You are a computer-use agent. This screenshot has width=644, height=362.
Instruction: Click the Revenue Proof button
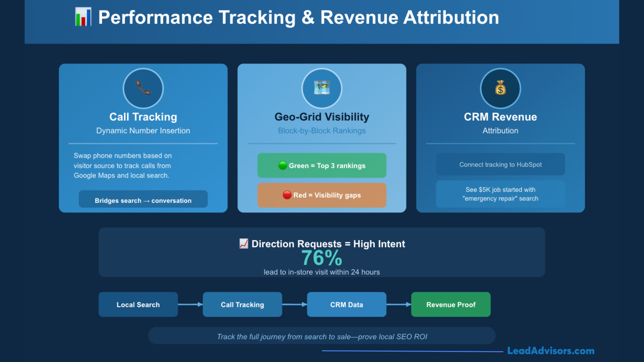451,304
